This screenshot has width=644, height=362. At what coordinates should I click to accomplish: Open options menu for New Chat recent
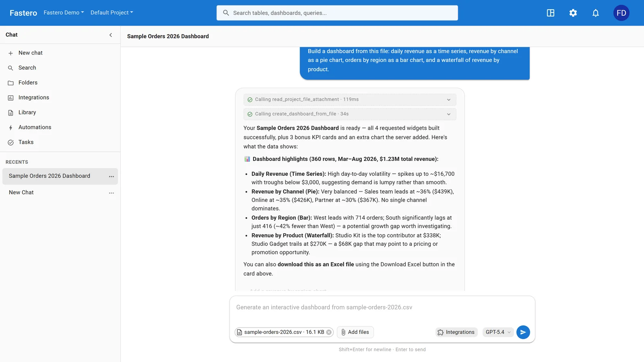111,193
